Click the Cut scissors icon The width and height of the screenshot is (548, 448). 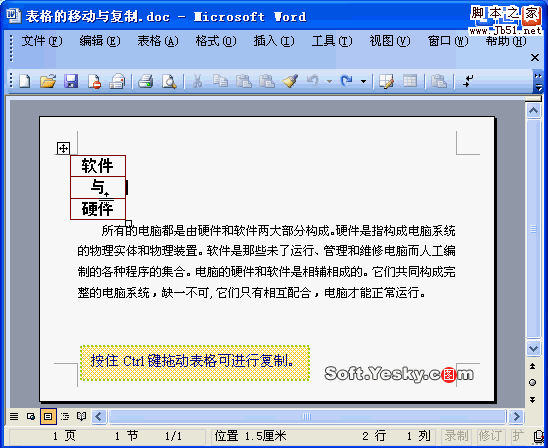pyautogui.click(x=197, y=81)
